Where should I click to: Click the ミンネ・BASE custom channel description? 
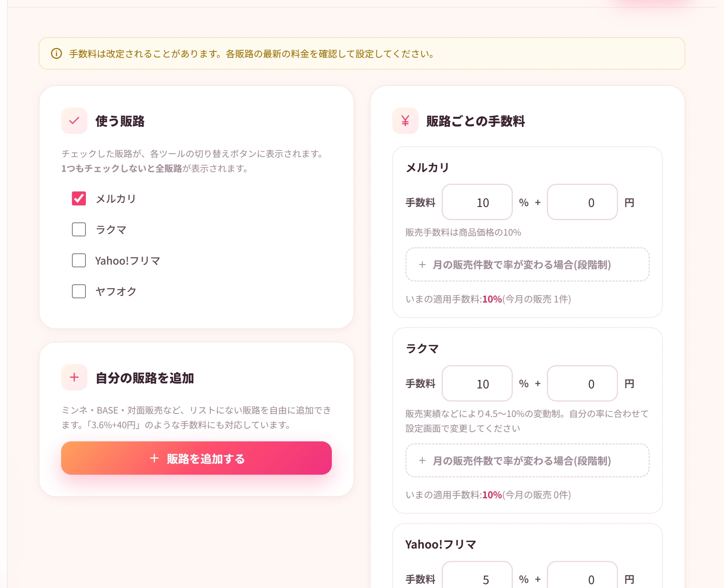196,417
